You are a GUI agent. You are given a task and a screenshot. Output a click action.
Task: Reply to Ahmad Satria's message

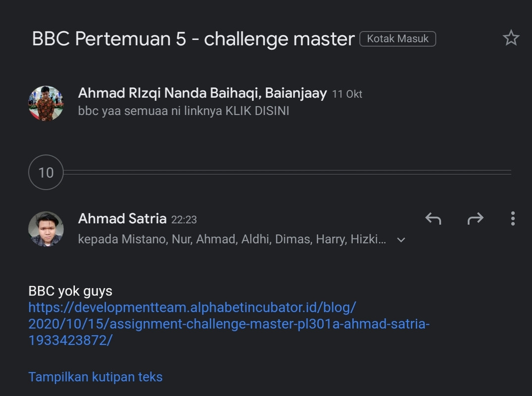click(x=433, y=218)
